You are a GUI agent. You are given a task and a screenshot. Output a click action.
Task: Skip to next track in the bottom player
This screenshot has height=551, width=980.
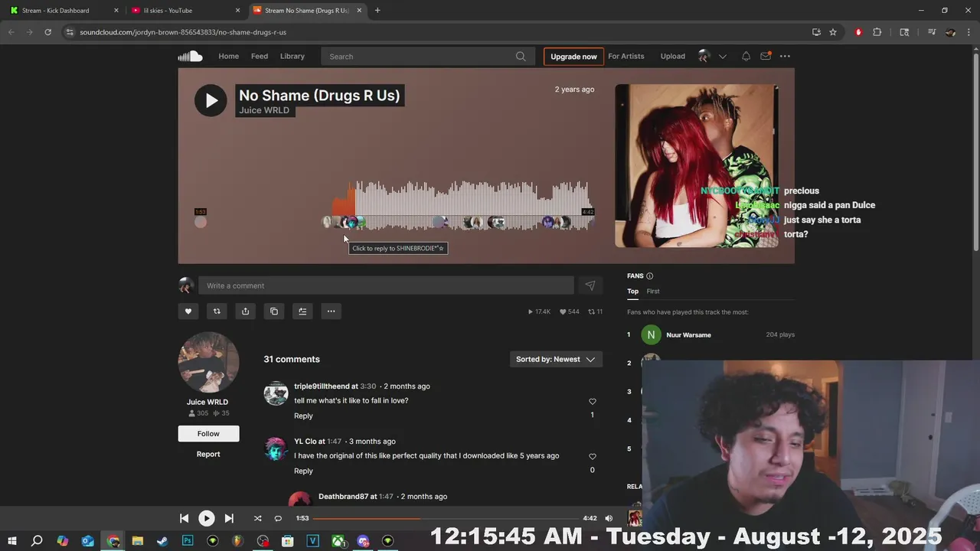coord(229,518)
